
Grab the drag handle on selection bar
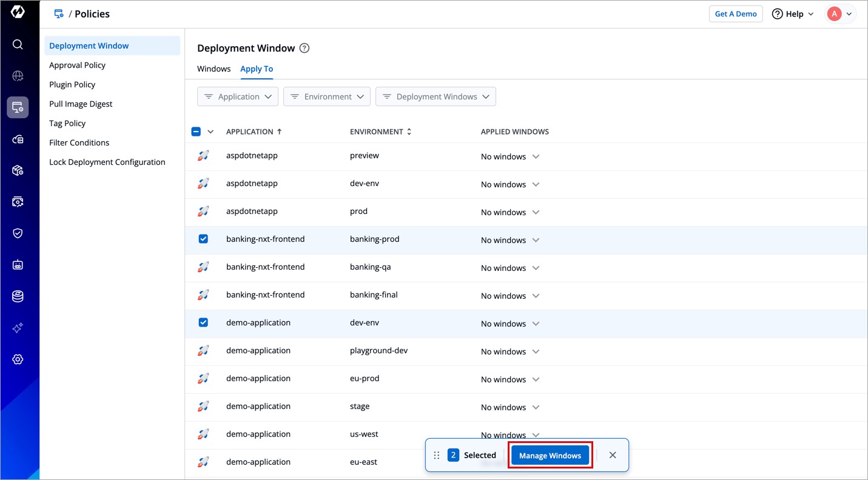[437, 455]
